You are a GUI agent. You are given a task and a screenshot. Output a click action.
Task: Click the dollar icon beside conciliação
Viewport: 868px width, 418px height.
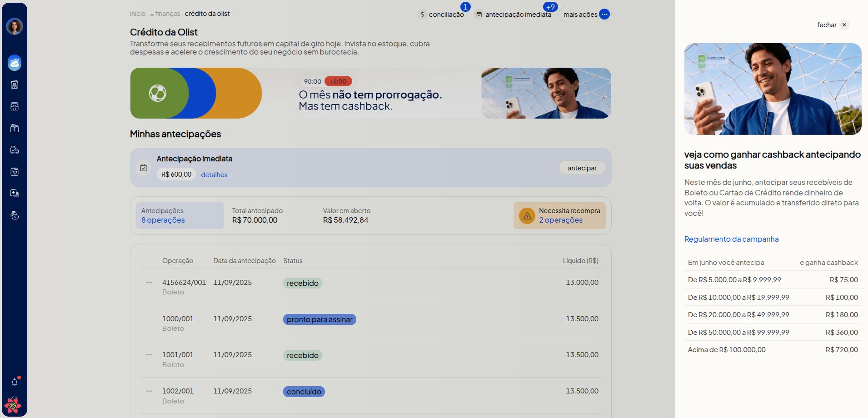click(x=422, y=15)
